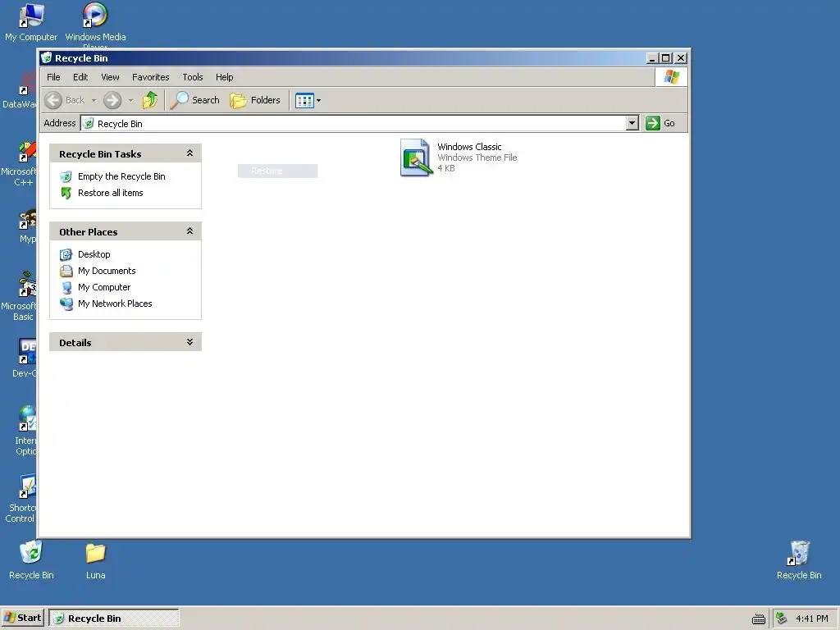
Task: Click the on-screen keyboard tray icon
Action: 759,619
